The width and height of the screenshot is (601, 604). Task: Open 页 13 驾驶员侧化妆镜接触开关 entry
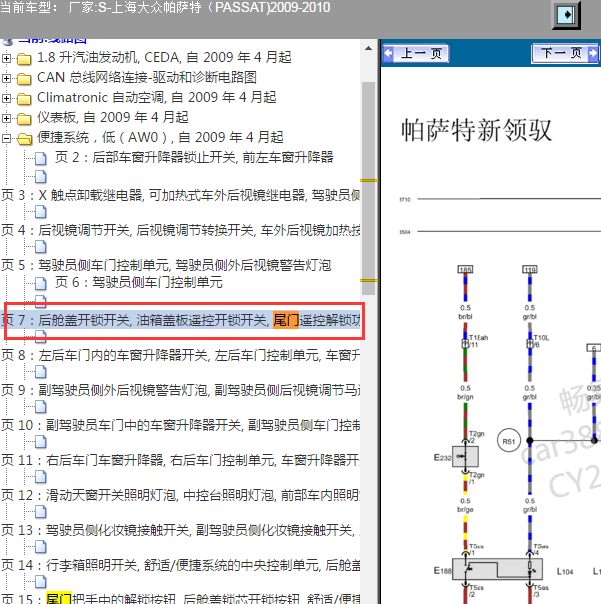pos(180,530)
